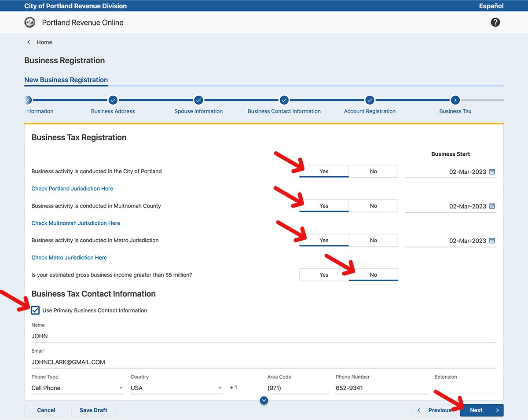Click the help question mark icon
The image size is (528, 420).
pyautogui.click(x=495, y=22)
